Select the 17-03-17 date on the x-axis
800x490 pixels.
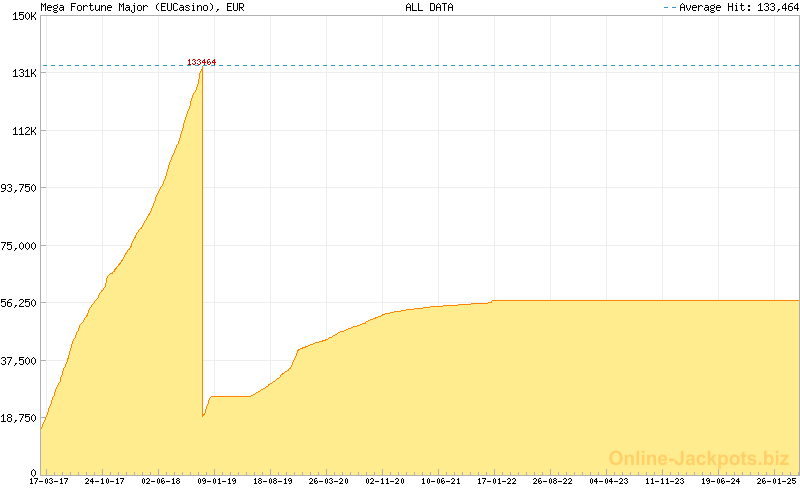tap(48, 481)
